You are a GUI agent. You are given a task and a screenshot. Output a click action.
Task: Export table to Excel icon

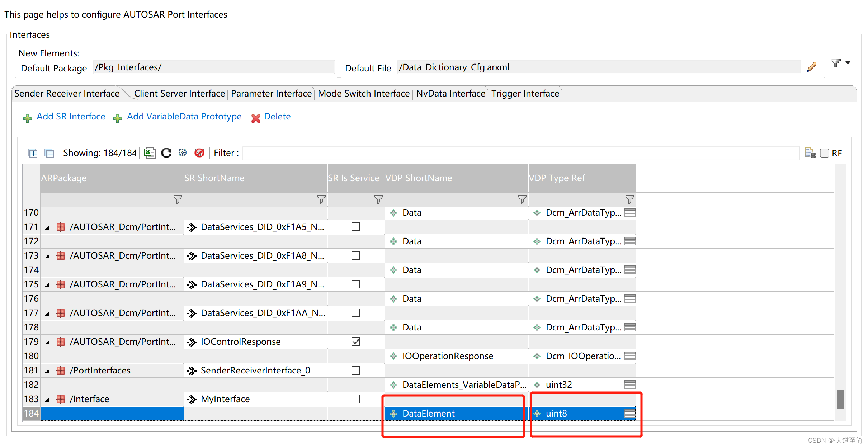[150, 153]
